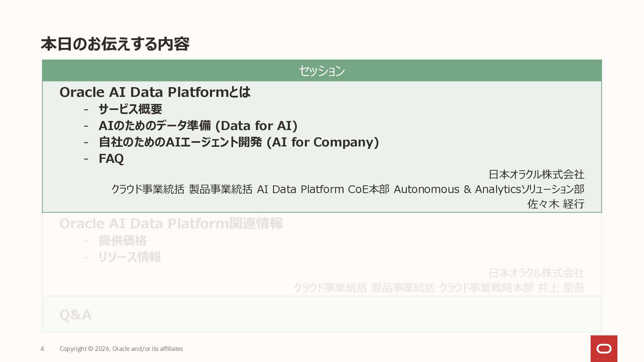Screen dimensions: 644x362
Task: Click the faded 日本オラクル株式会社 below リソース情報
Action: click(x=536, y=273)
